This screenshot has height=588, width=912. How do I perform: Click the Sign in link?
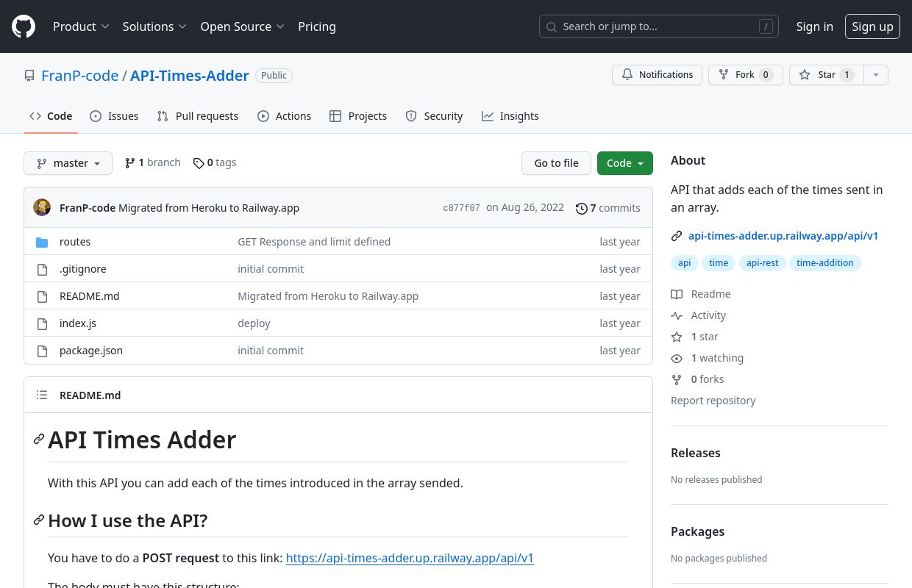tap(815, 26)
